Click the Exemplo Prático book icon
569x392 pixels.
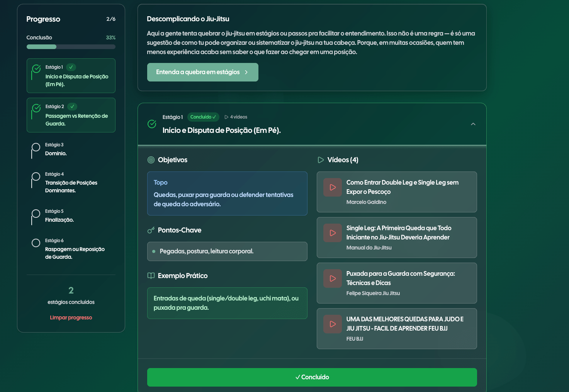click(151, 276)
